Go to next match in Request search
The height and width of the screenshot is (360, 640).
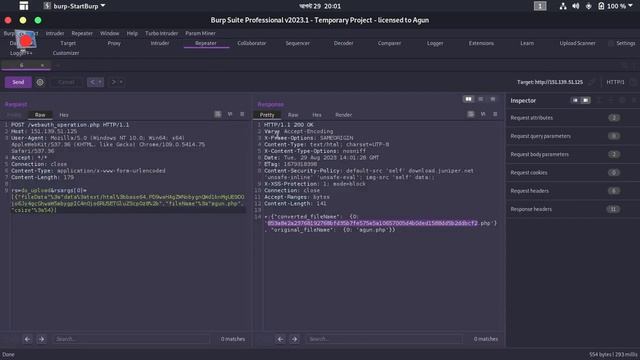[41, 339]
